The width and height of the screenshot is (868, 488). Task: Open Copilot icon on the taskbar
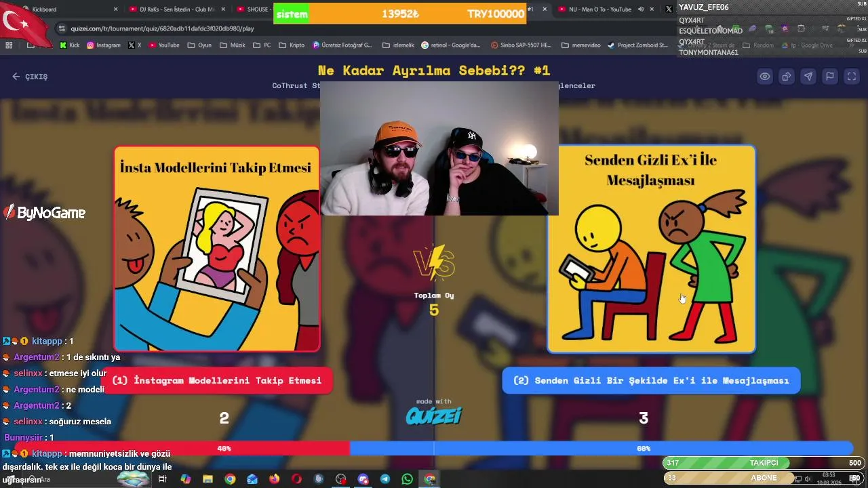(x=185, y=479)
